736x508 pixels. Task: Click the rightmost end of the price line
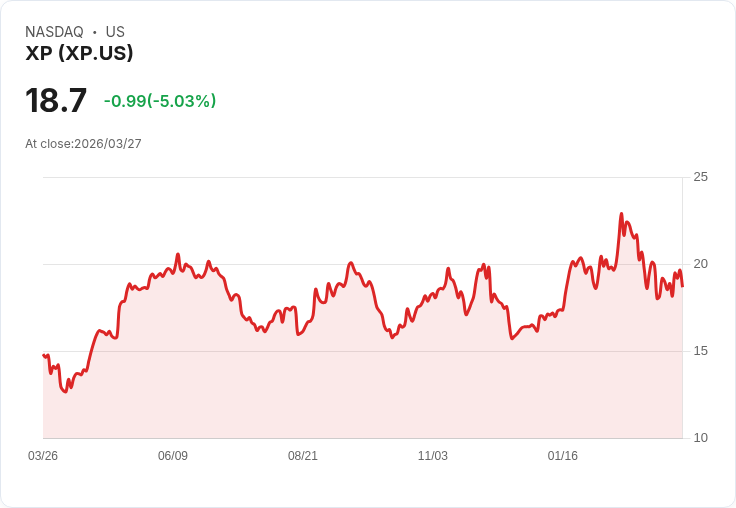tap(682, 286)
